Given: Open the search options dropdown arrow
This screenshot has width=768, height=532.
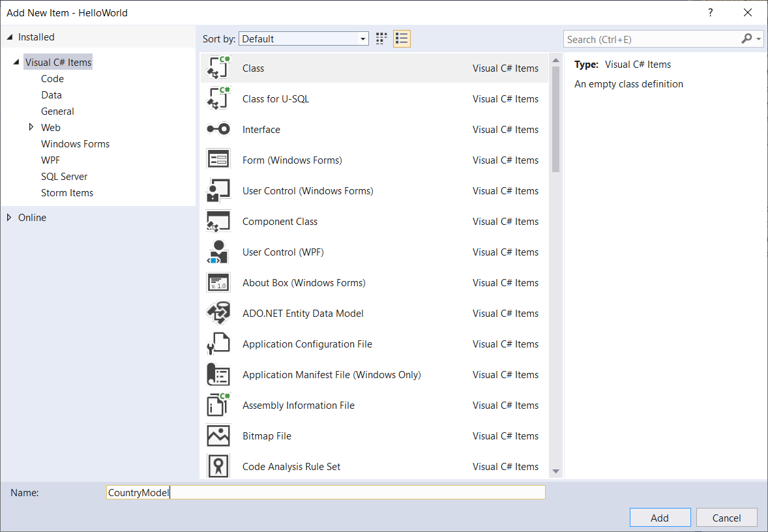Looking at the screenshot, I should click(759, 39).
